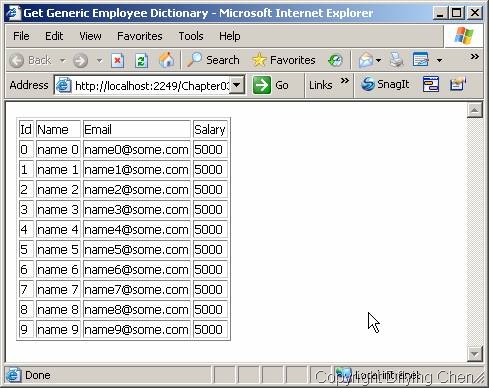This screenshot has height=388, width=489.
Task: Open the Favorites pane
Action: (x=284, y=60)
